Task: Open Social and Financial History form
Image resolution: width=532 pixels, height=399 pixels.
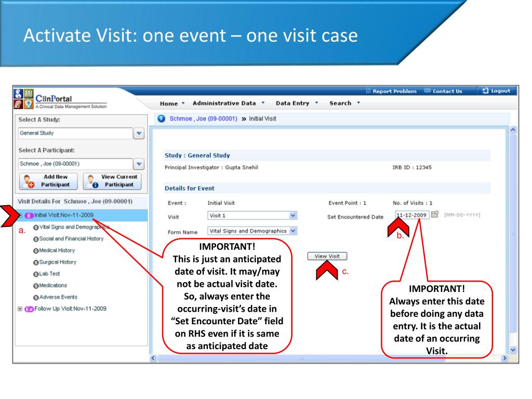Action: tap(71, 238)
